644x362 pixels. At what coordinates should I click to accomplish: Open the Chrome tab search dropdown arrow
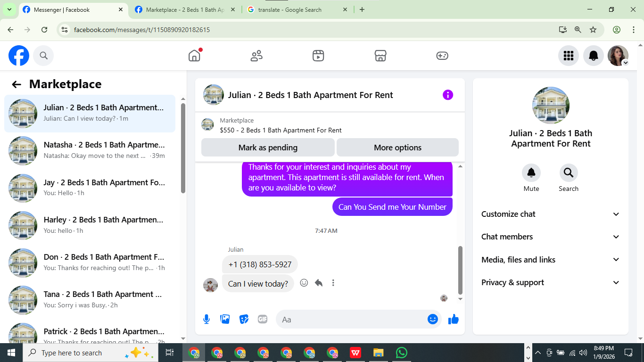(x=9, y=9)
